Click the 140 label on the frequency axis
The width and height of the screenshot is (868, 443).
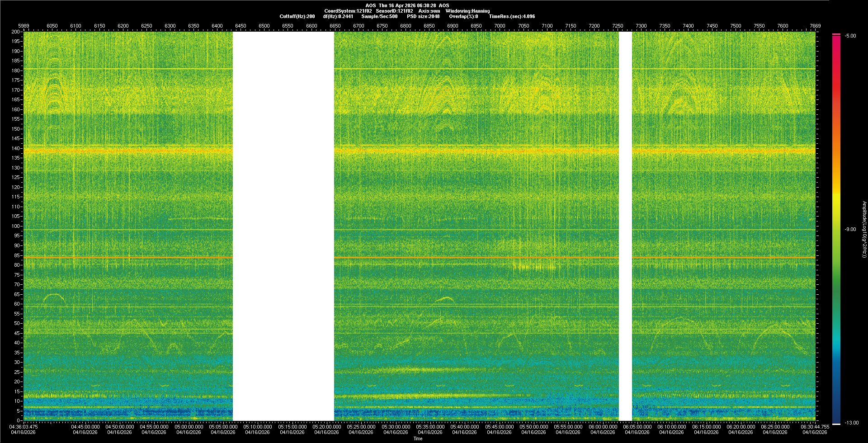pyautogui.click(x=16, y=148)
